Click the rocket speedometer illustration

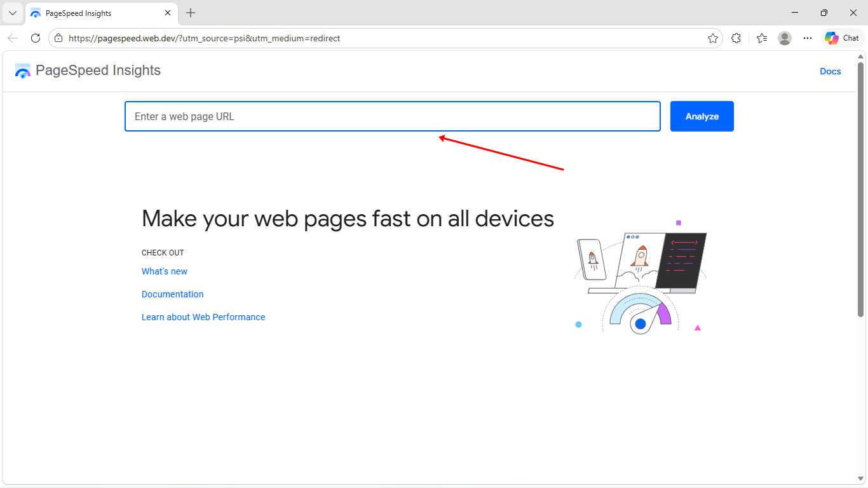click(x=641, y=277)
